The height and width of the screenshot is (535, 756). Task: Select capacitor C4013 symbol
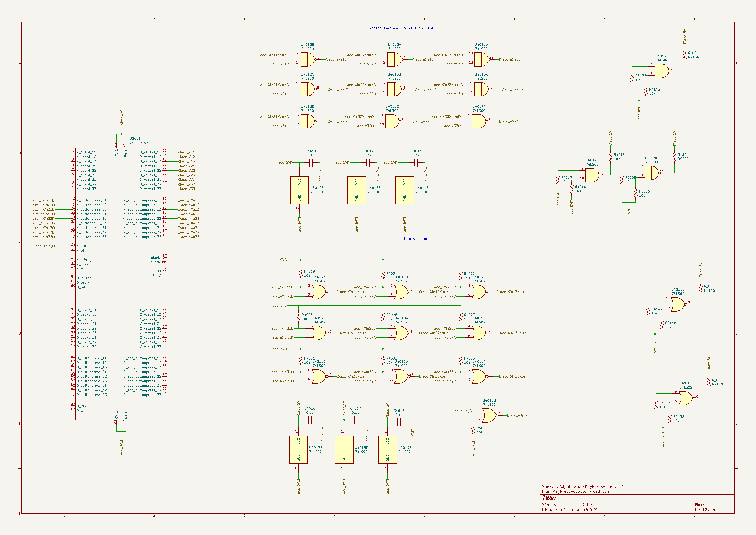(x=416, y=162)
